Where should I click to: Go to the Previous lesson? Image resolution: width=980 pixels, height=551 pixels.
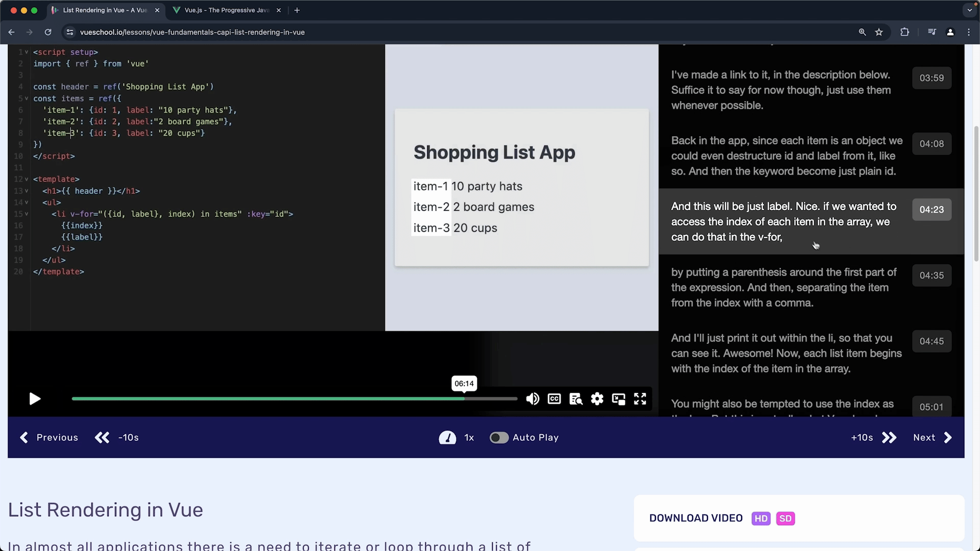coord(49,438)
